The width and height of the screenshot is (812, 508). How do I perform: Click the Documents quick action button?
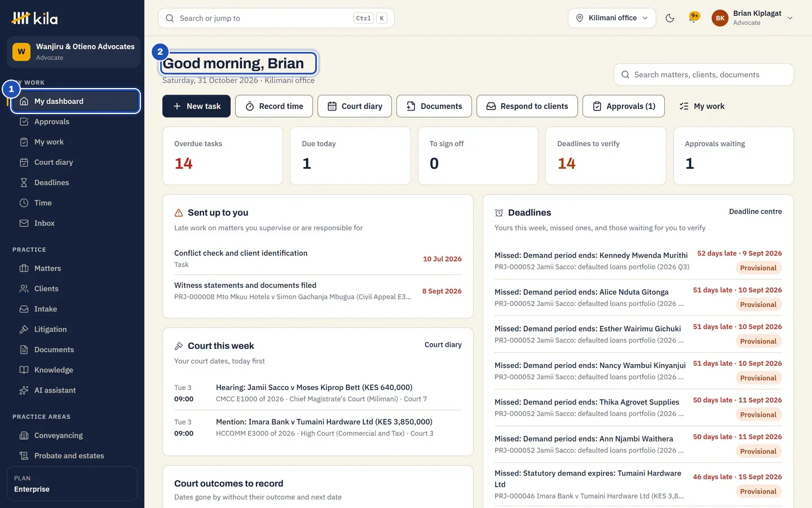[x=434, y=106]
